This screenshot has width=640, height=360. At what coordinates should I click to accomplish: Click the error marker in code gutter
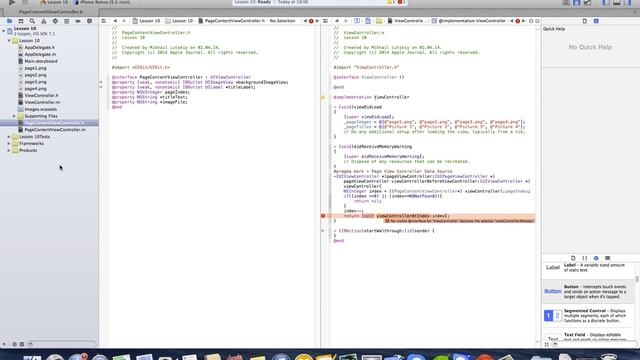click(x=323, y=216)
